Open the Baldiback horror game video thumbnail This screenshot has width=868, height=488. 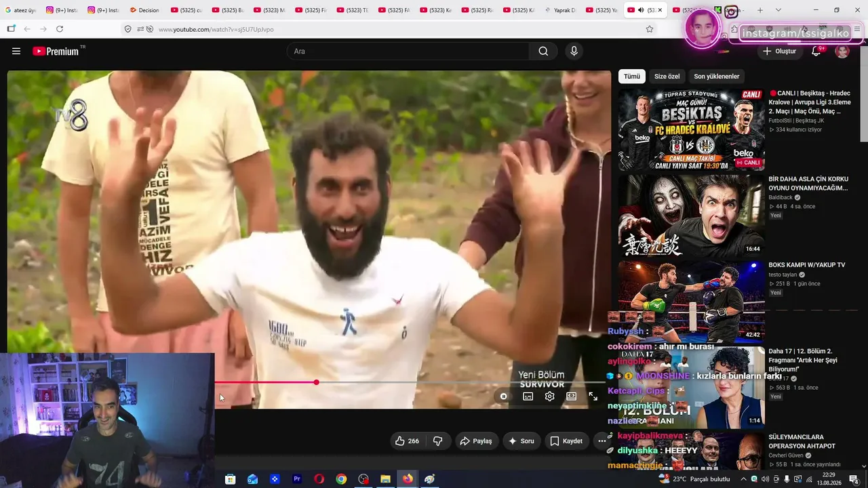pos(691,216)
